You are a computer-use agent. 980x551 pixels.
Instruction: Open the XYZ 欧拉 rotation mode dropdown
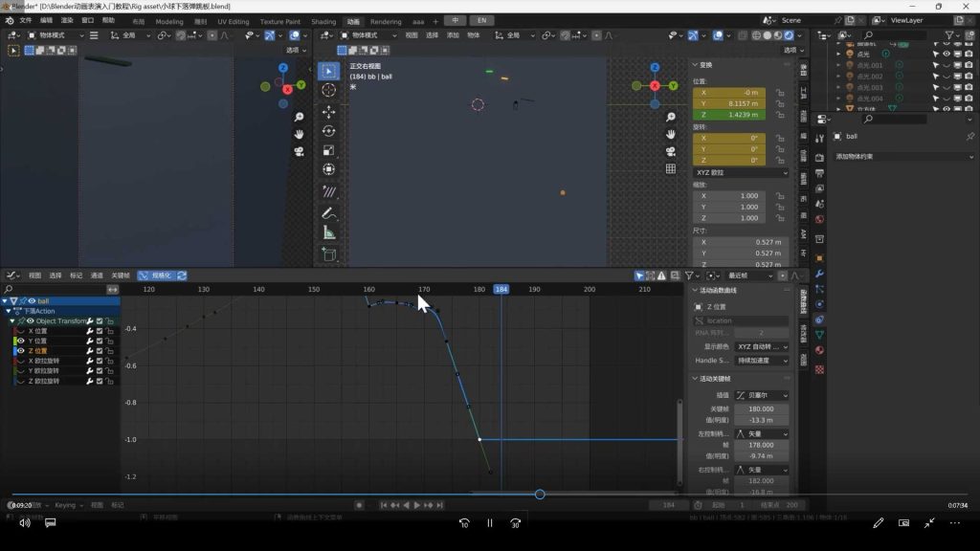pos(741,172)
